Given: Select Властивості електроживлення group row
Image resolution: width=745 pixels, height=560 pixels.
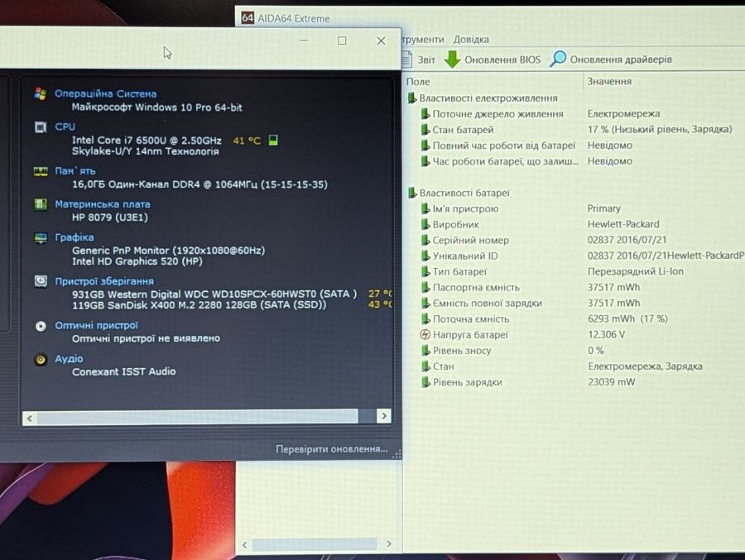Looking at the screenshot, I should click(483, 98).
